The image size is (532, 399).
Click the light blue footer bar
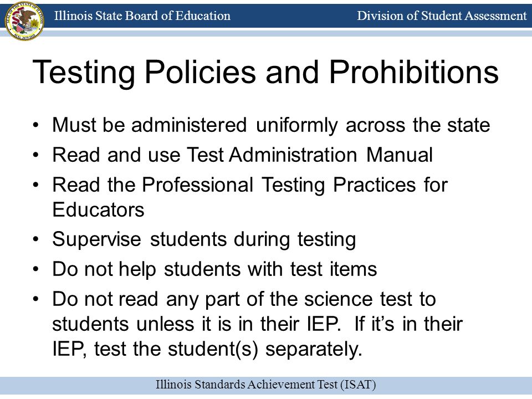pos(266,385)
